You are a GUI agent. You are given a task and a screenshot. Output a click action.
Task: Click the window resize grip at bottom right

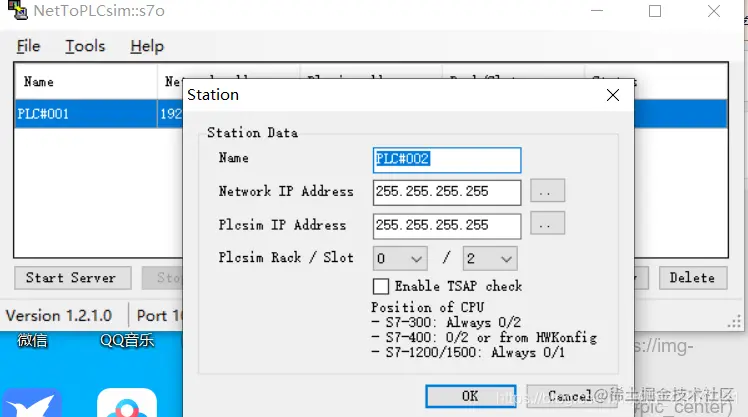point(735,322)
